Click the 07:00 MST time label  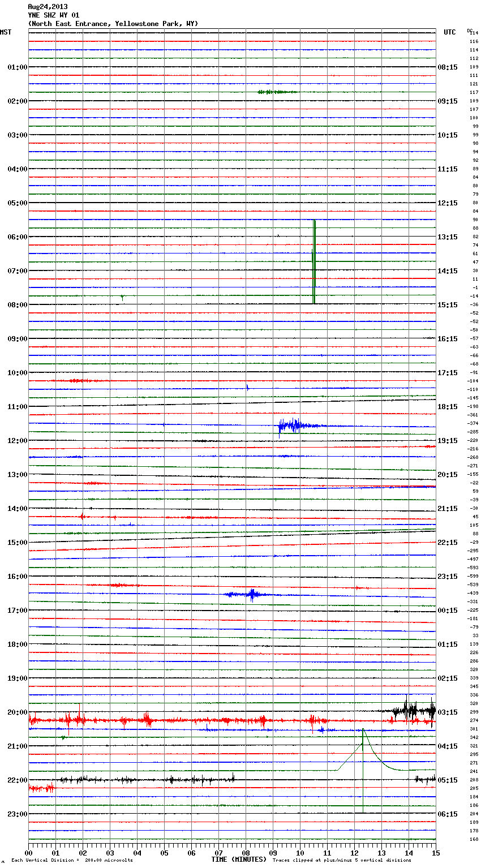click(x=18, y=271)
